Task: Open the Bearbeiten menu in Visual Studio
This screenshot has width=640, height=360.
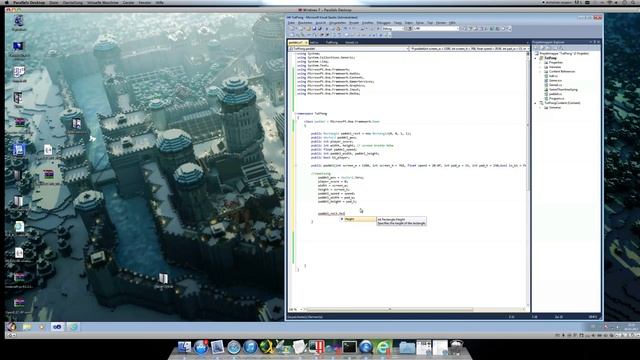Action: click(305, 23)
